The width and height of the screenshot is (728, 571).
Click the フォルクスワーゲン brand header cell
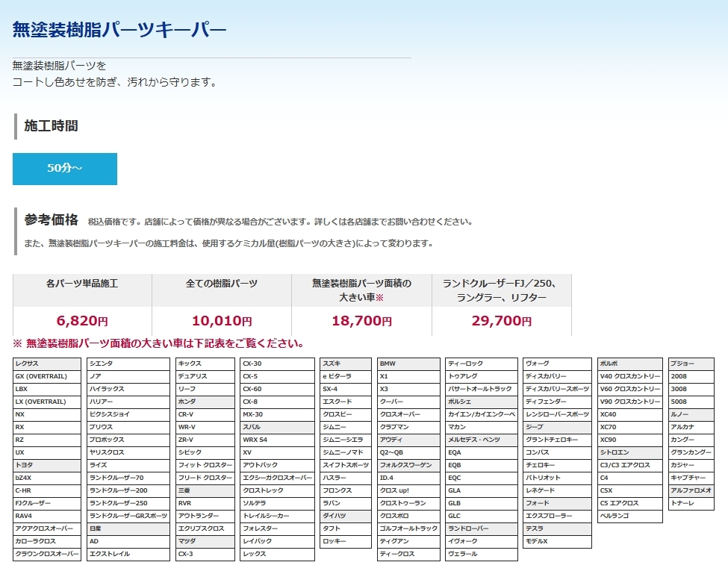[x=408, y=465]
